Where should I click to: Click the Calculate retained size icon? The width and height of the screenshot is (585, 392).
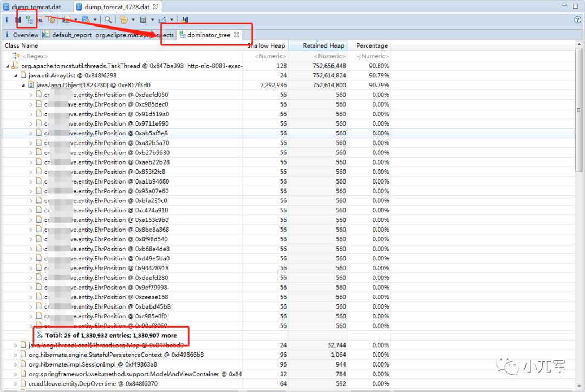(x=143, y=20)
